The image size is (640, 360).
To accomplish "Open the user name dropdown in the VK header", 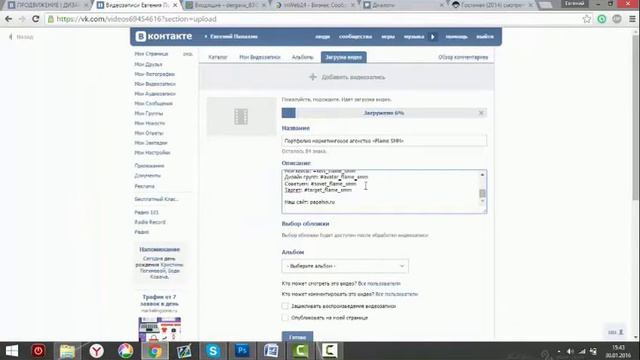I will pyautogui.click(x=231, y=37).
